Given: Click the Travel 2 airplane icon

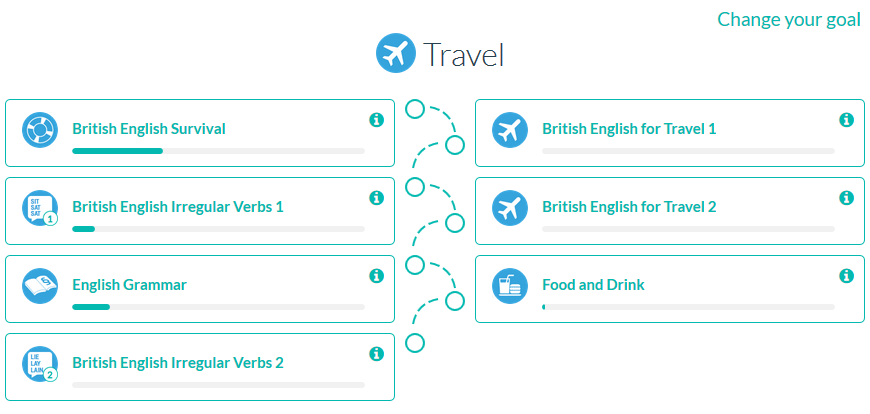Looking at the screenshot, I should [510, 208].
